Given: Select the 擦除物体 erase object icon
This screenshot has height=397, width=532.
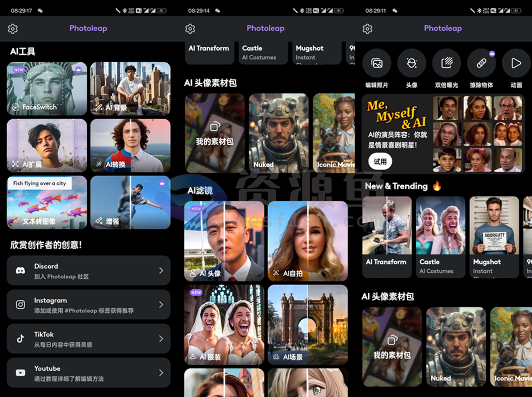Looking at the screenshot, I should pyautogui.click(x=481, y=63).
